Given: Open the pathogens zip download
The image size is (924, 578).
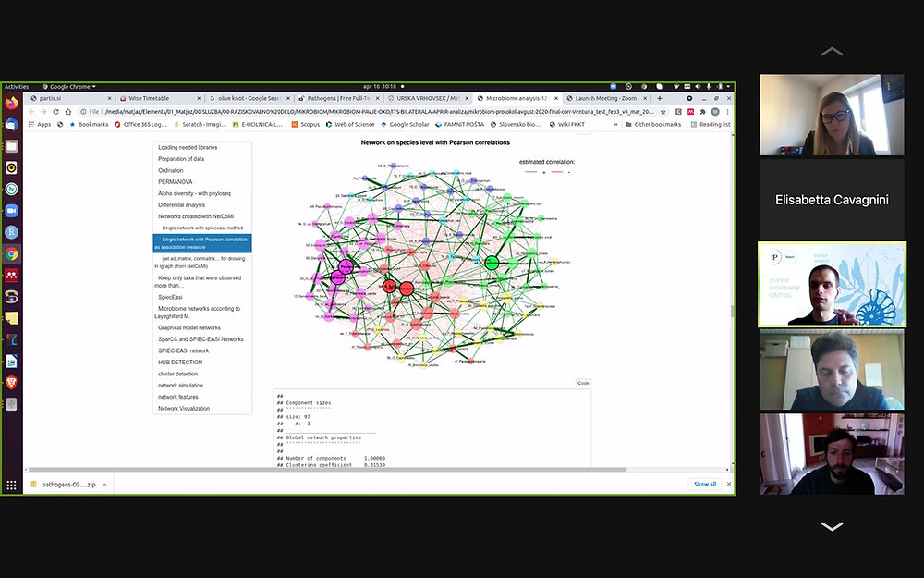Looking at the screenshot, I should 67,485.
